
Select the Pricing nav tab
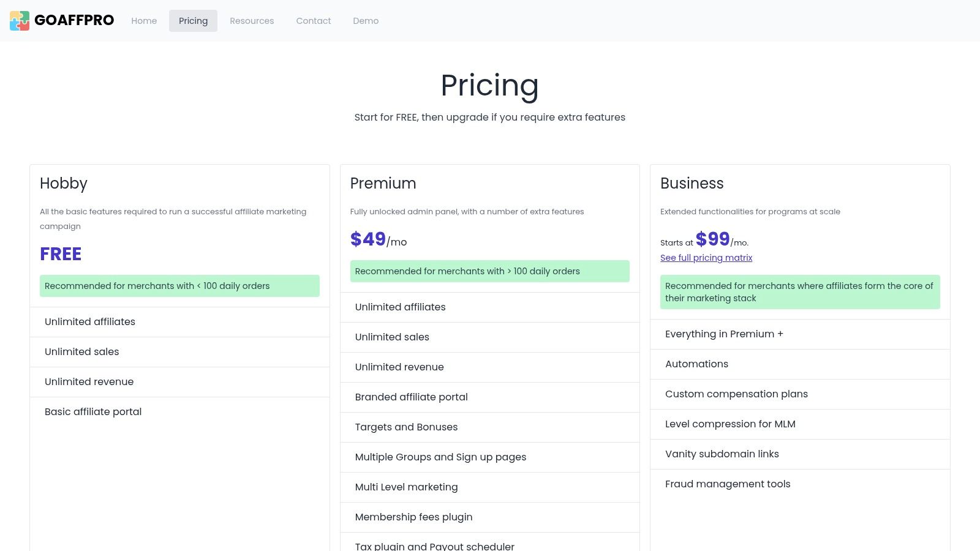point(193,21)
